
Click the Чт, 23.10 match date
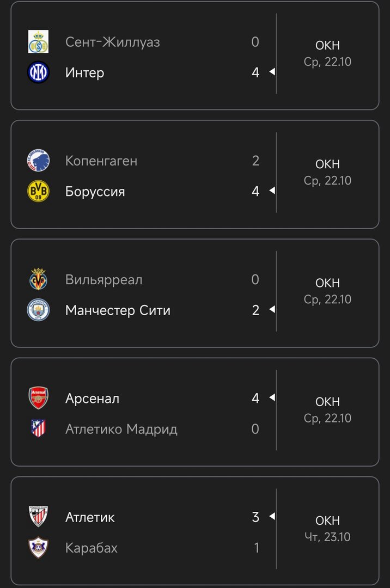327,537
